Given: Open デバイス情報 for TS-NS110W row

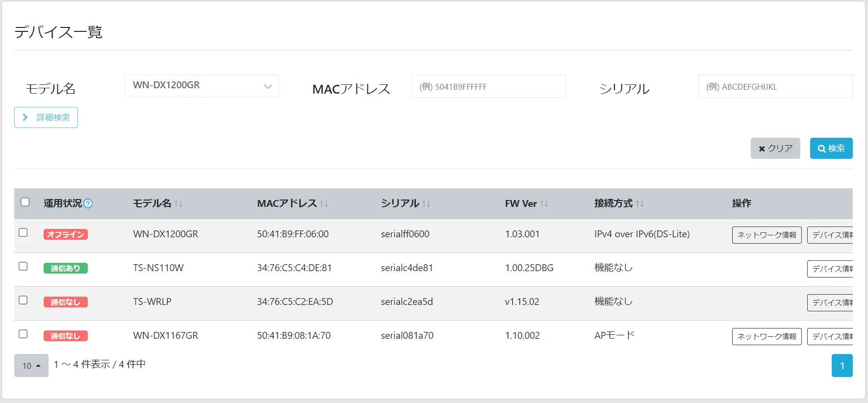Looking at the screenshot, I should [830, 269].
